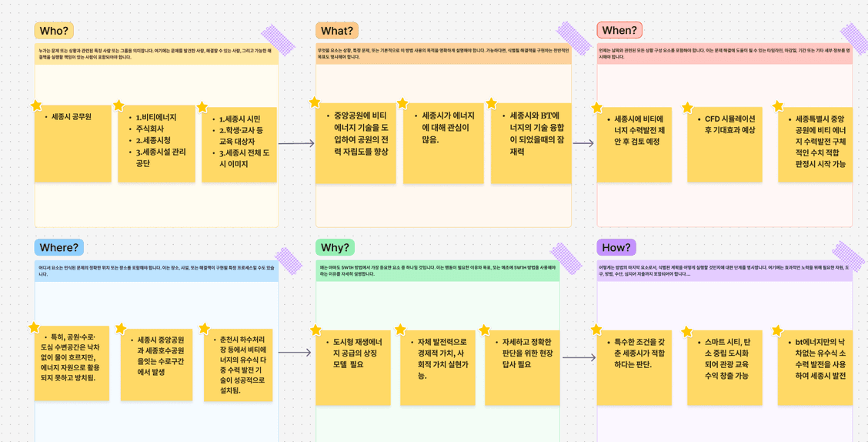Image resolution: width=868 pixels, height=442 pixels.
Task: Select the washi tape sticker on Where? section
Action: tap(289, 260)
